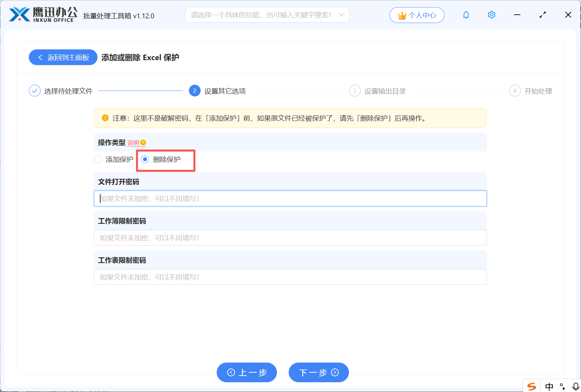
Task: Click the yellow warning notice icon
Action: (x=105, y=118)
